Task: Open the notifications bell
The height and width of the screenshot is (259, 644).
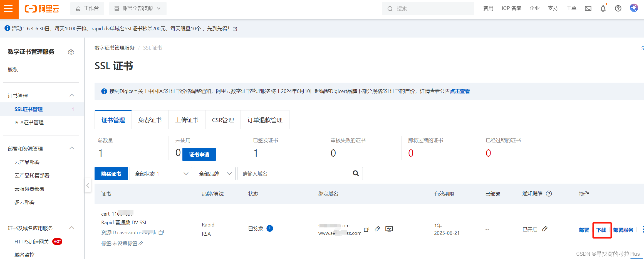Action: (603, 8)
